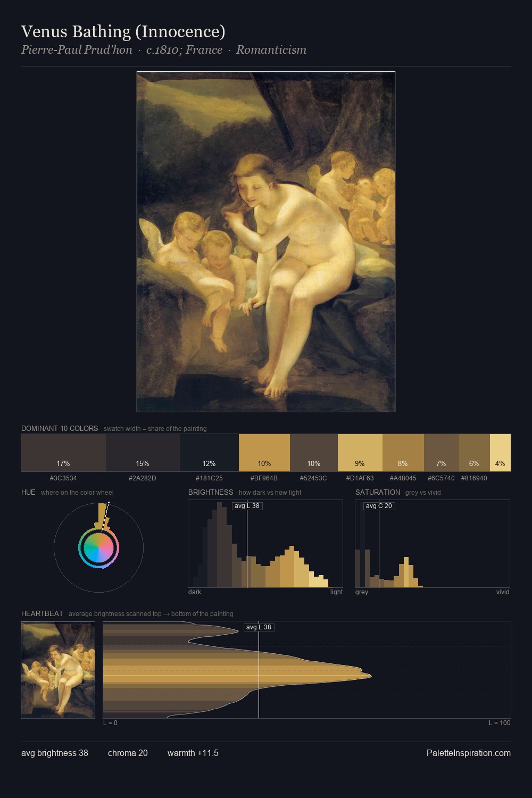The image size is (532, 798).
Task: Click the avg L 38 label in Heartbeat chart
Action: tap(259, 627)
